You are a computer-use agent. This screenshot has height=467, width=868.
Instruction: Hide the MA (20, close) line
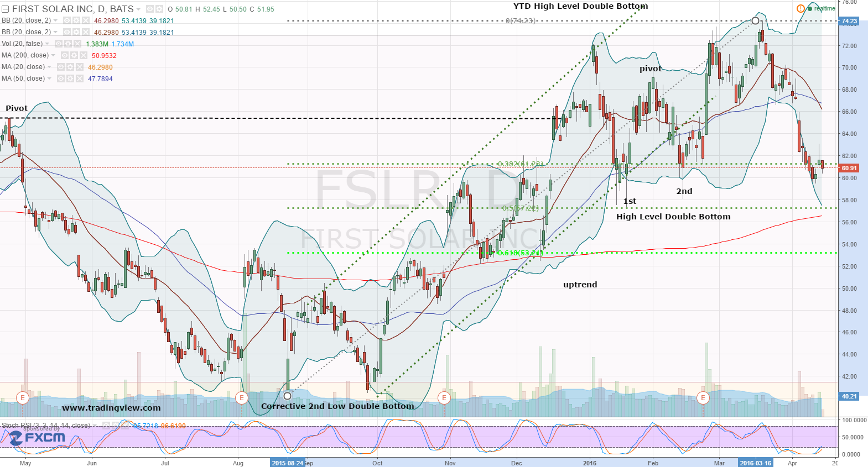(60, 67)
